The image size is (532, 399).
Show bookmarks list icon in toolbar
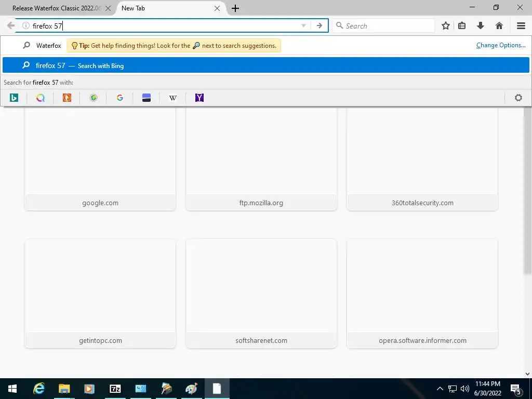462,25
